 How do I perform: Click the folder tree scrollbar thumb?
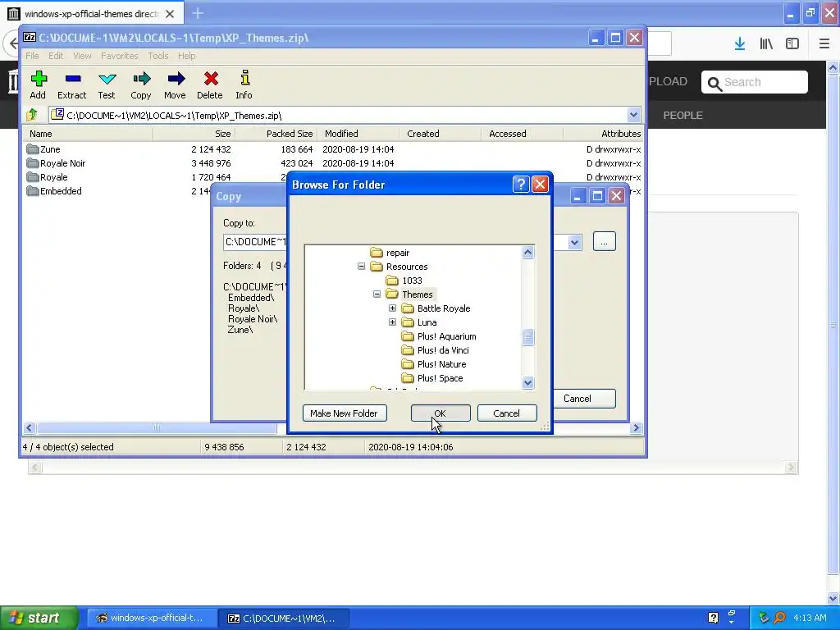[x=527, y=337]
